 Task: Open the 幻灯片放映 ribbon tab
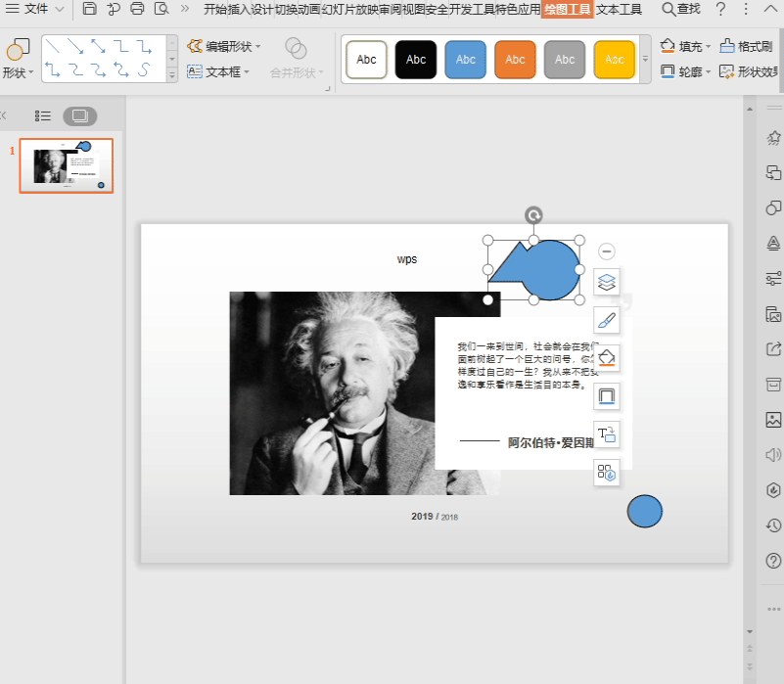pos(350,9)
